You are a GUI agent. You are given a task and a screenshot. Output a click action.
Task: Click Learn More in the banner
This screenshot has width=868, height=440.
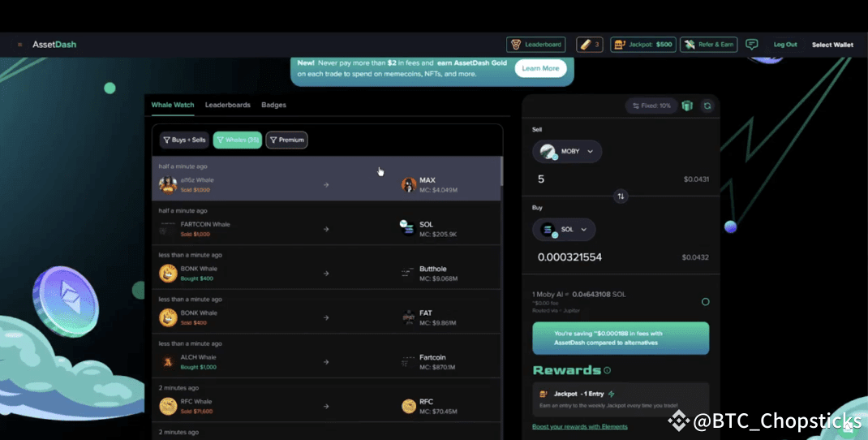click(540, 69)
